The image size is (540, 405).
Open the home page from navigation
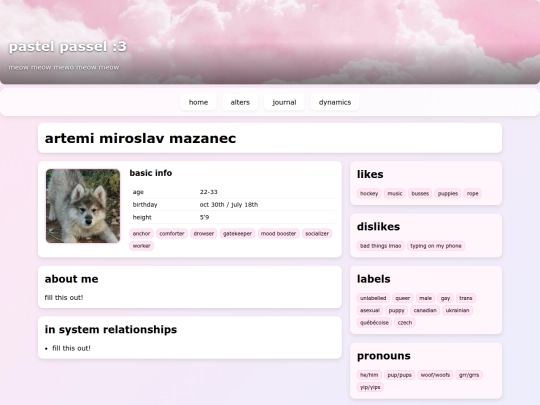pos(198,102)
